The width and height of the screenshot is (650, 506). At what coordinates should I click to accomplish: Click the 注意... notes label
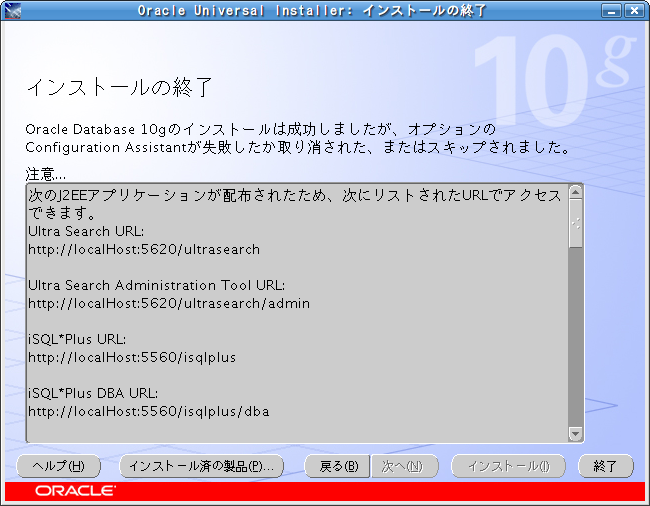[x=46, y=174]
